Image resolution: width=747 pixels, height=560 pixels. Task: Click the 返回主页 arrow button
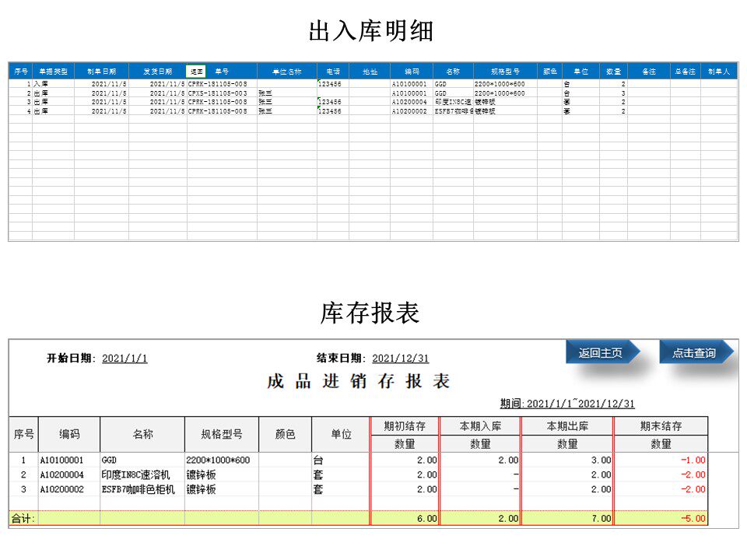[602, 353]
